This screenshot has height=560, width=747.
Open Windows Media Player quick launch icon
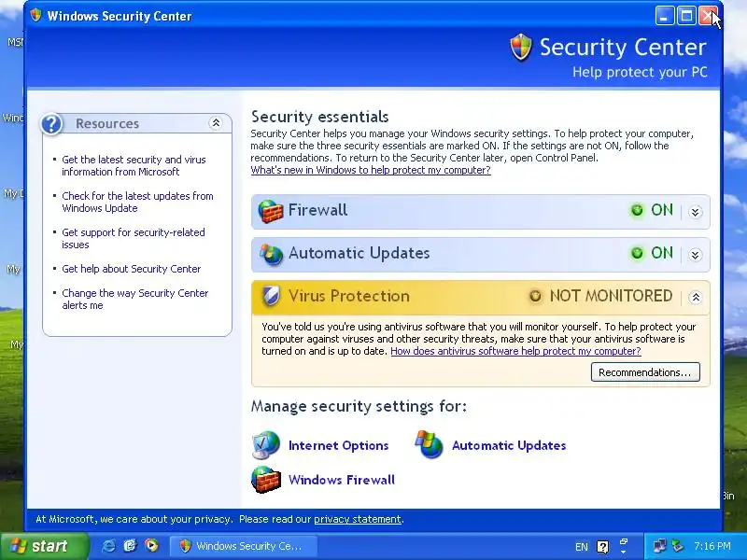click(151, 545)
